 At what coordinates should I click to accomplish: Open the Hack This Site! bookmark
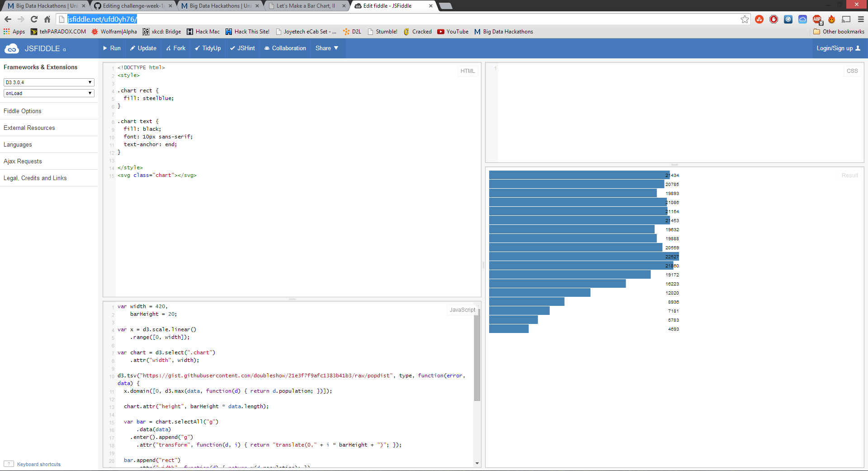coord(247,32)
